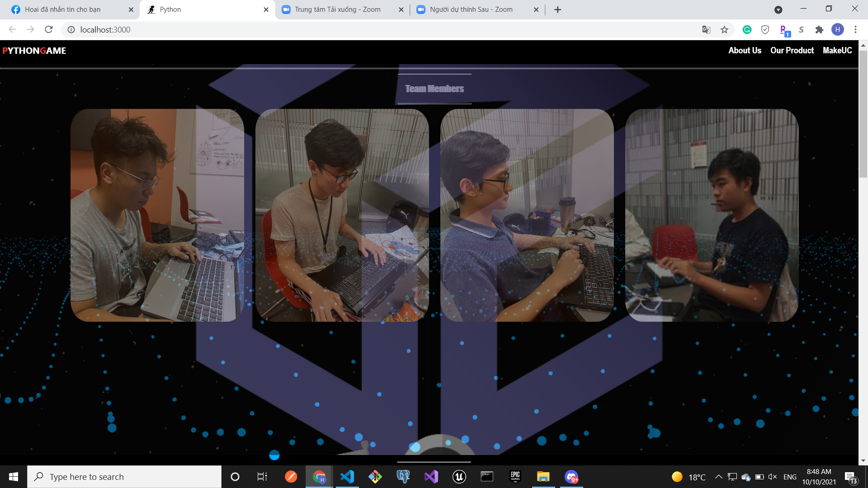Toggle the muted volume tray icon
868x488 pixels.
tap(772, 477)
